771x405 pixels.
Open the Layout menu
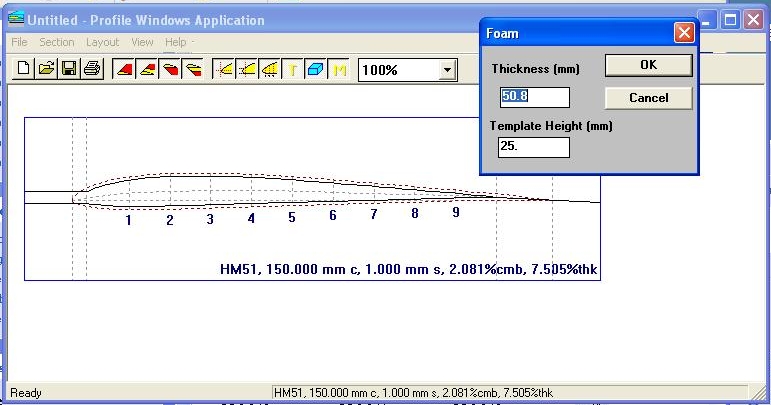[102, 42]
